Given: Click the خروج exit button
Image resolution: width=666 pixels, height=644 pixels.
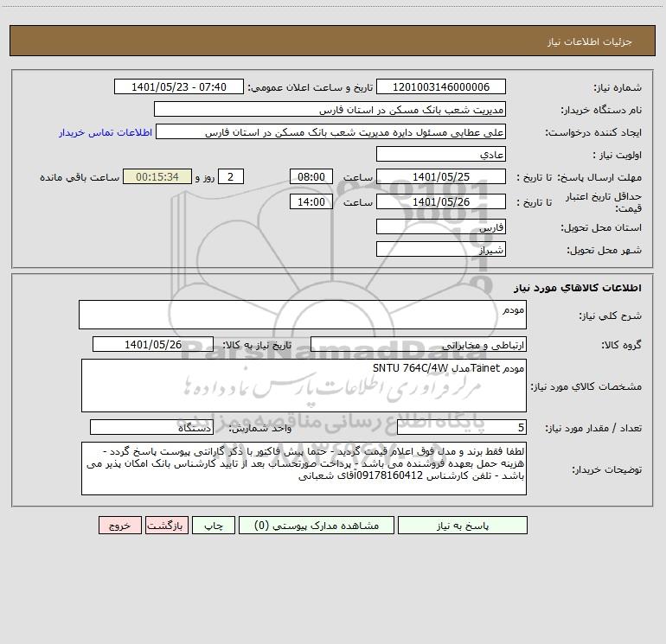Looking at the screenshot, I should pyautogui.click(x=119, y=526).
